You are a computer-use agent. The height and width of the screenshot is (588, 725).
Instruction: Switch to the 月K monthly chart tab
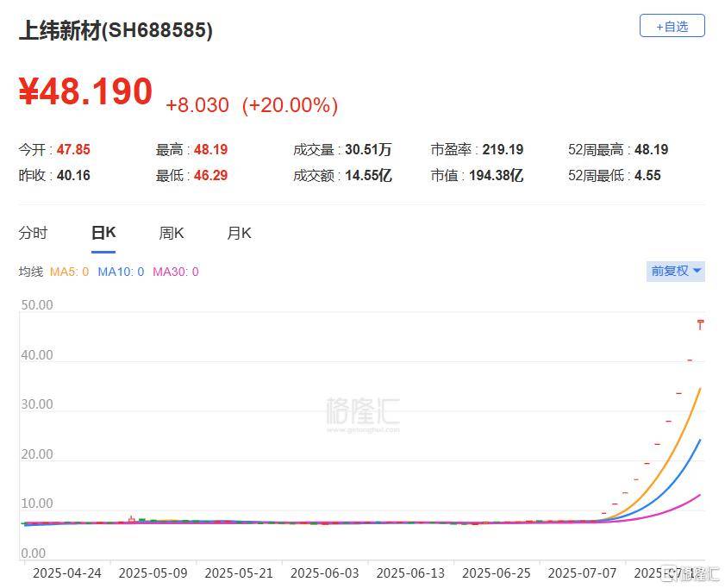(238, 233)
